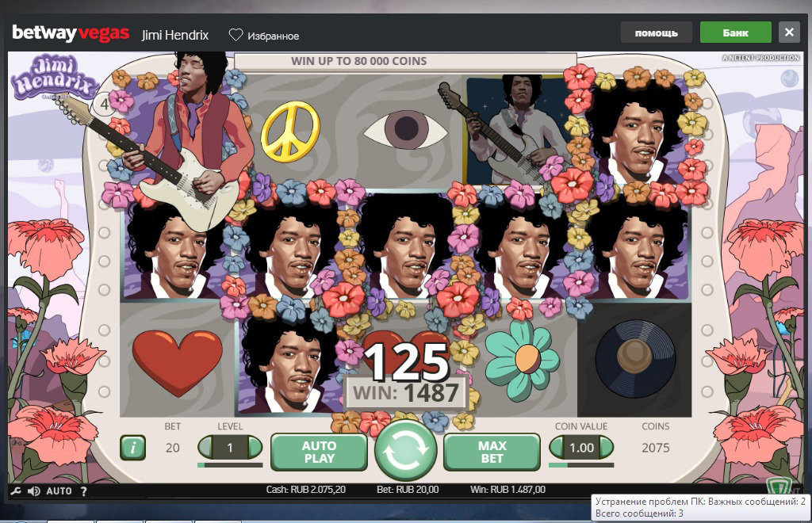Open the помощь help button
Image resolution: width=812 pixels, height=523 pixels.
tap(656, 32)
